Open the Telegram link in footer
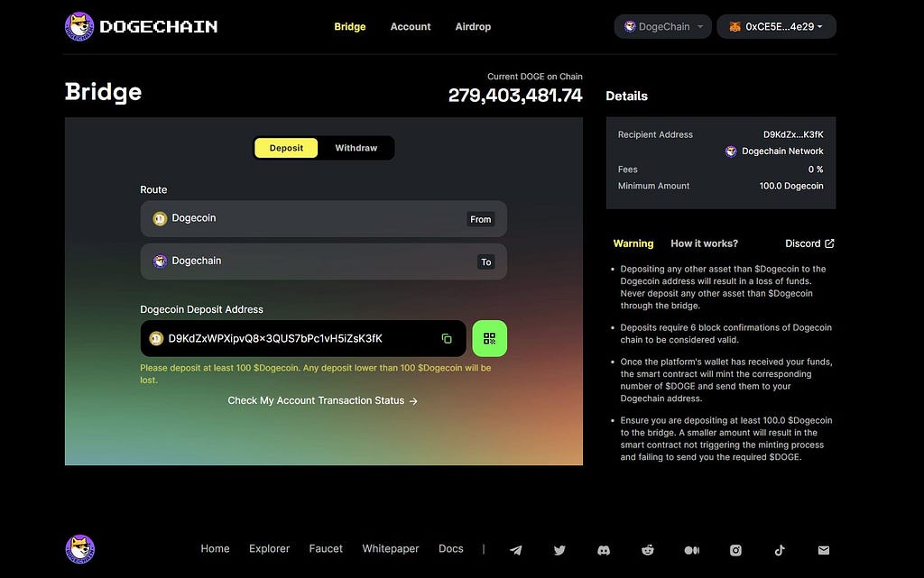 tap(515, 550)
